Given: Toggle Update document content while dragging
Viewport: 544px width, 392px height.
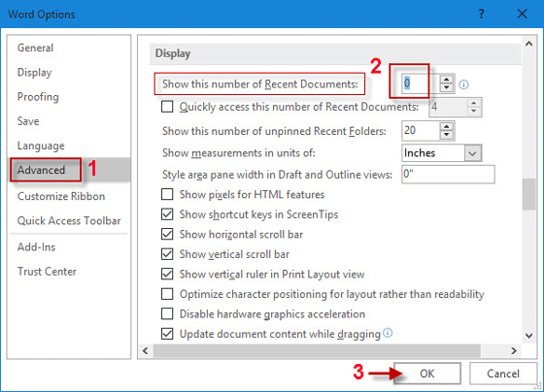Looking at the screenshot, I should (167, 334).
